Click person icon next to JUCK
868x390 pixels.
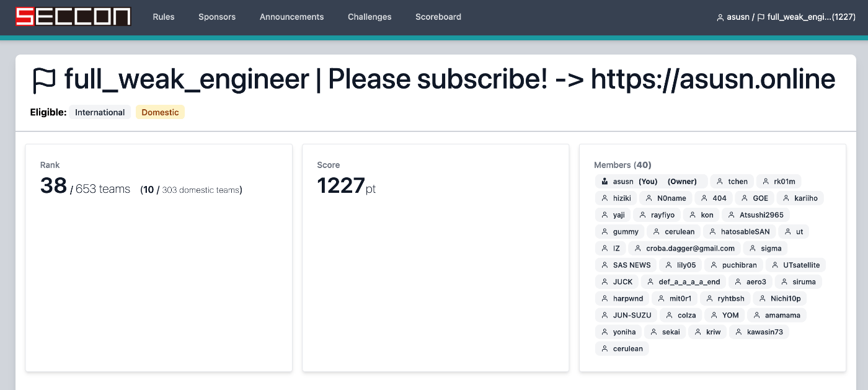[604, 282]
